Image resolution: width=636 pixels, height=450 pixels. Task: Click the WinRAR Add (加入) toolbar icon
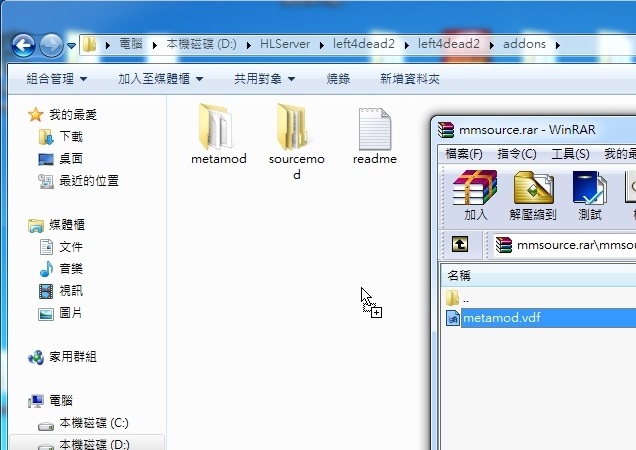pyautogui.click(x=475, y=195)
